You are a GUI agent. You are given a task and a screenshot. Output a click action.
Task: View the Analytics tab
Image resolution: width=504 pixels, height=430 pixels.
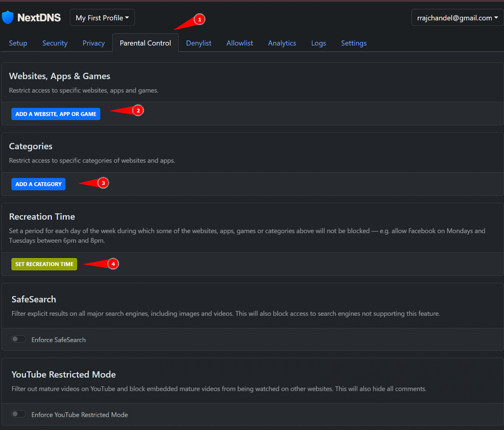point(282,43)
